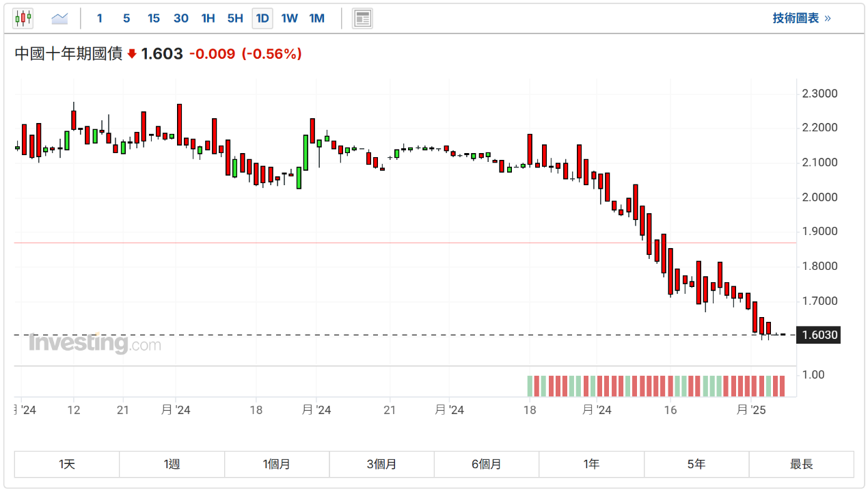Switch to 1M interval
This screenshot has height=492, width=868.
click(317, 18)
